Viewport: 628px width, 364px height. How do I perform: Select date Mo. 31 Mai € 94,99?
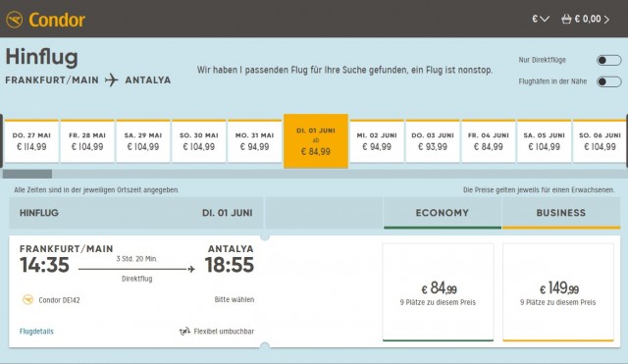(x=255, y=141)
